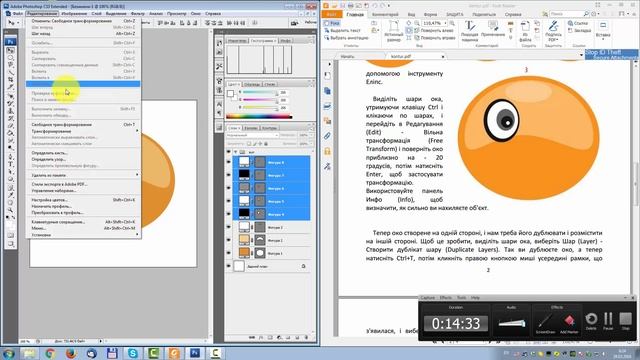Screen dimensions: 640x360
Task: Click the color spectrum ramp in Color panel
Action: click(x=259, y=116)
